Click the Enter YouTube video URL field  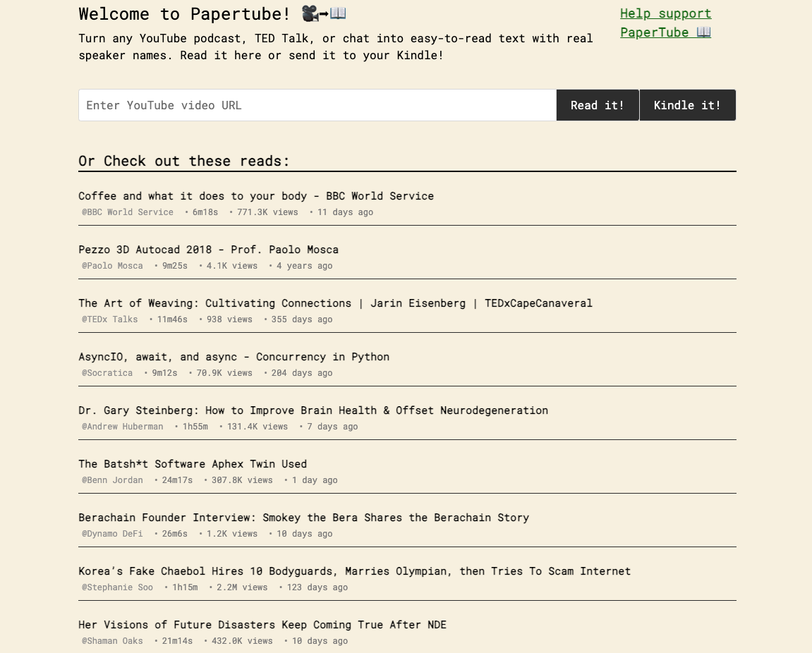click(317, 105)
